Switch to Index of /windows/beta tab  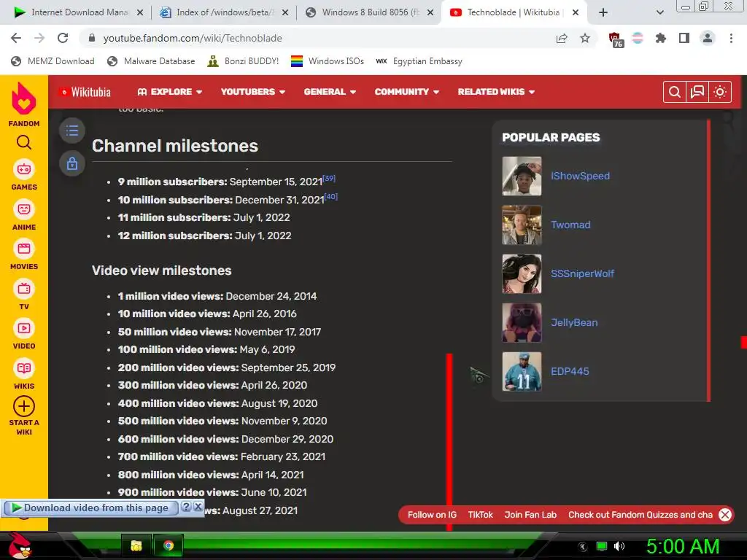(224, 12)
